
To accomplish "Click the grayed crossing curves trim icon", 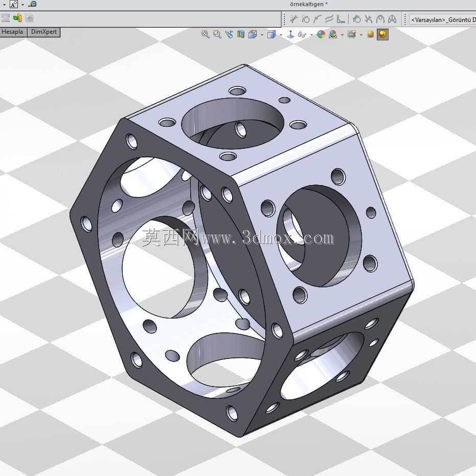I will click(x=369, y=19).
